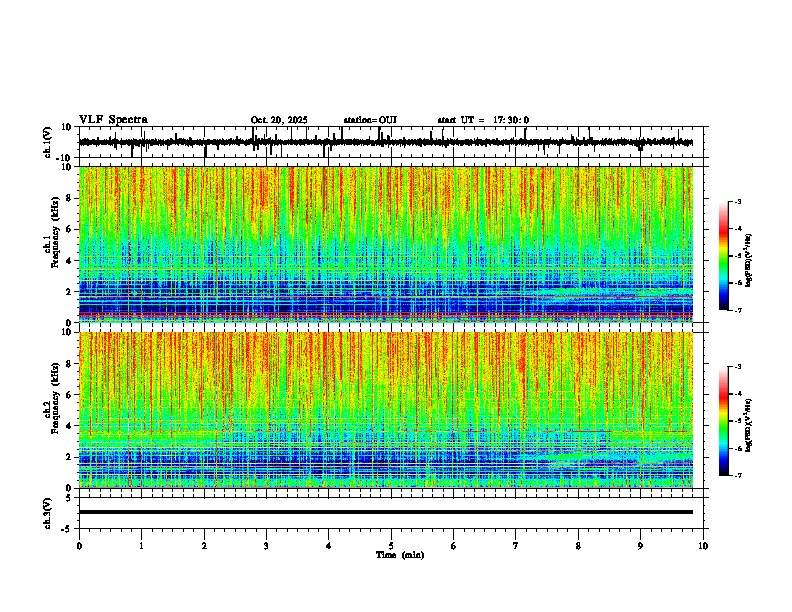Click the "-5" tick on the ch.3(V) axis
Viewport: 792px width, 612px height.
(67, 529)
